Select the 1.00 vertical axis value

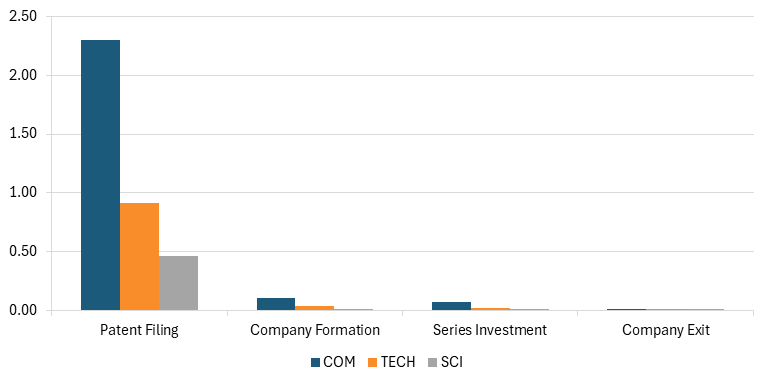tap(23, 192)
